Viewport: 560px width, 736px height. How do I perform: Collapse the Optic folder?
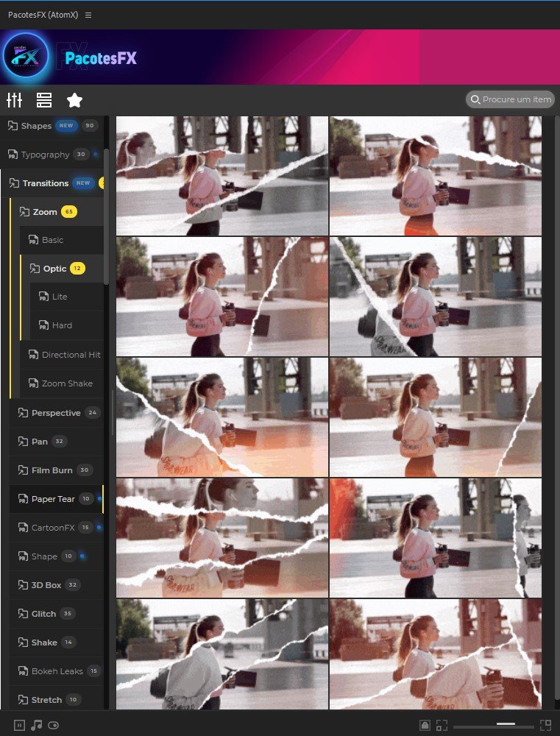[x=54, y=269]
